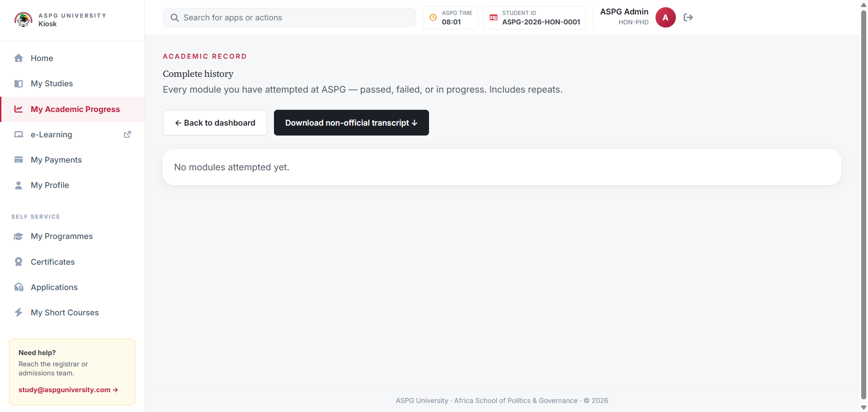Click the footer copyright text
The image size is (868, 412).
[502, 401]
